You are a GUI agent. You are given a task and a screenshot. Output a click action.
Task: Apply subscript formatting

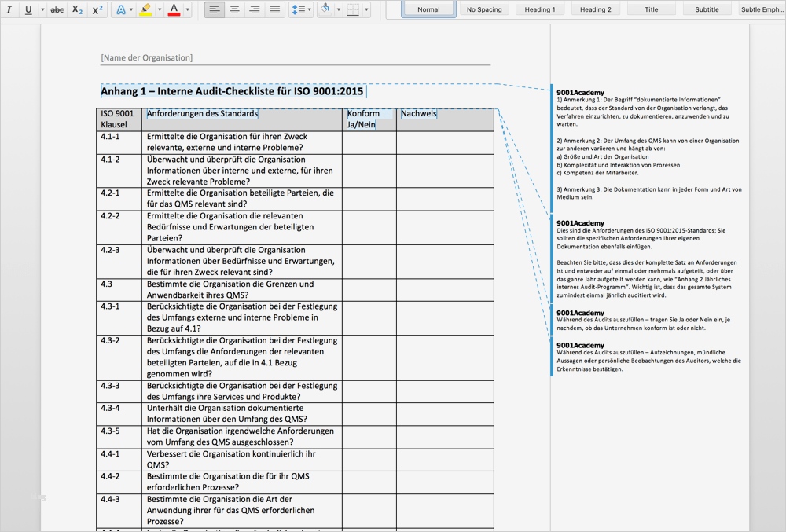77,10
